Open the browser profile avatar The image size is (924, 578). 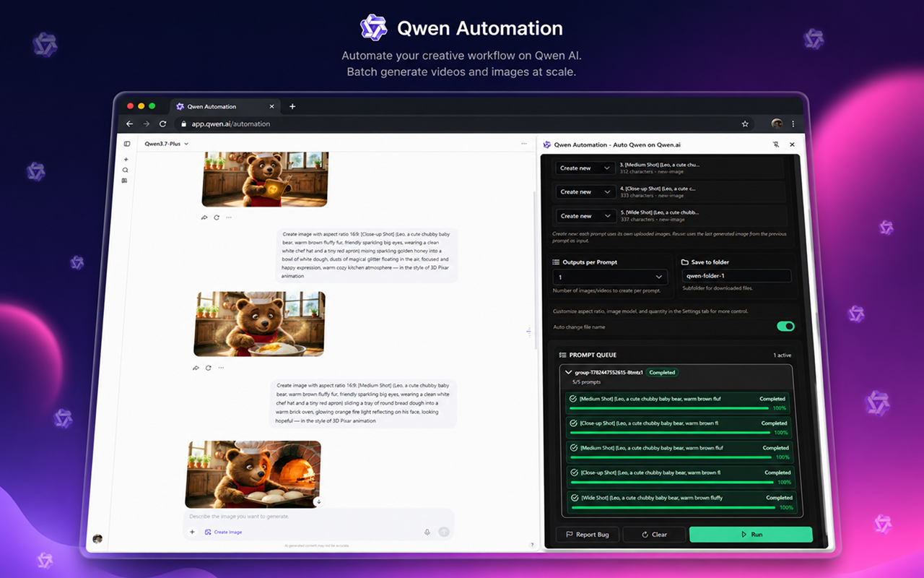pyautogui.click(x=777, y=124)
